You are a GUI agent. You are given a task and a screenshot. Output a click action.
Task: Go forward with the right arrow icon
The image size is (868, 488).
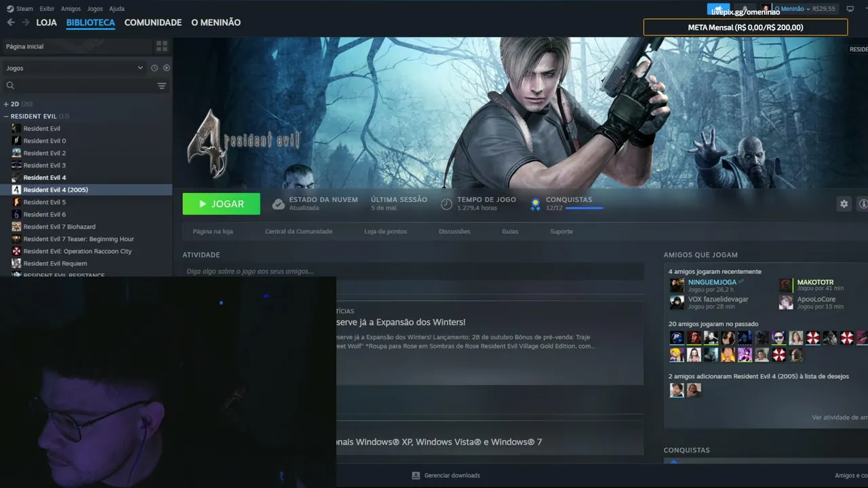(26, 22)
